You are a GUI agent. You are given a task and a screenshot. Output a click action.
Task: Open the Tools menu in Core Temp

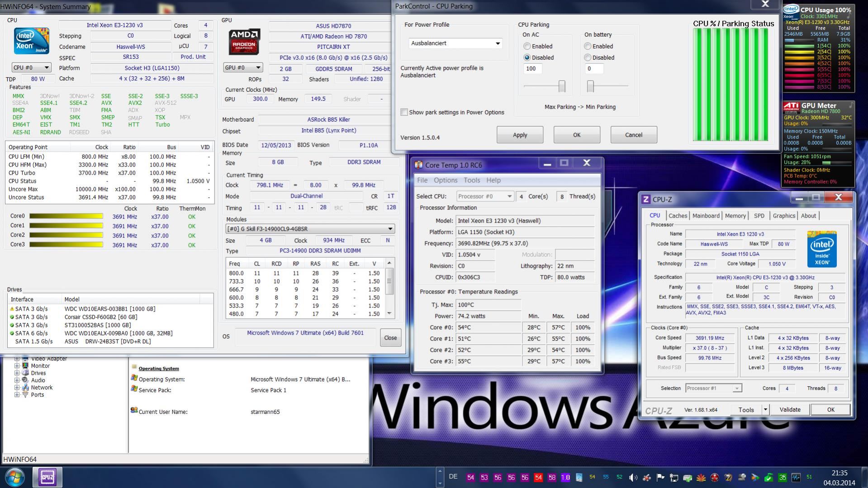pos(472,180)
